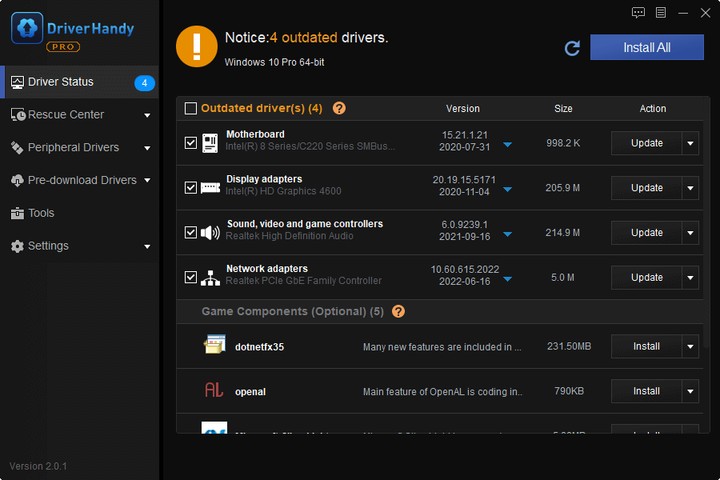Viewport: 720px width, 480px height.
Task: Toggle the select-all Outdated drivers checkbox
Action: [x=191, y=108]
